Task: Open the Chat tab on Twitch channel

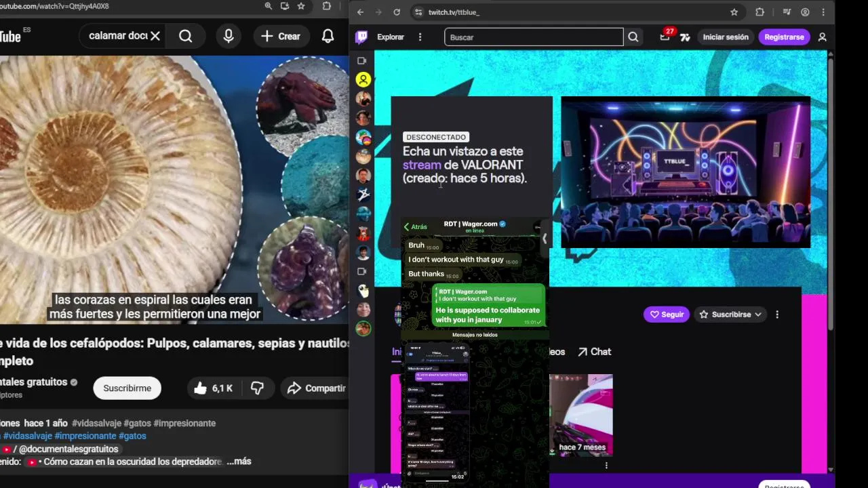Action: 595,352
